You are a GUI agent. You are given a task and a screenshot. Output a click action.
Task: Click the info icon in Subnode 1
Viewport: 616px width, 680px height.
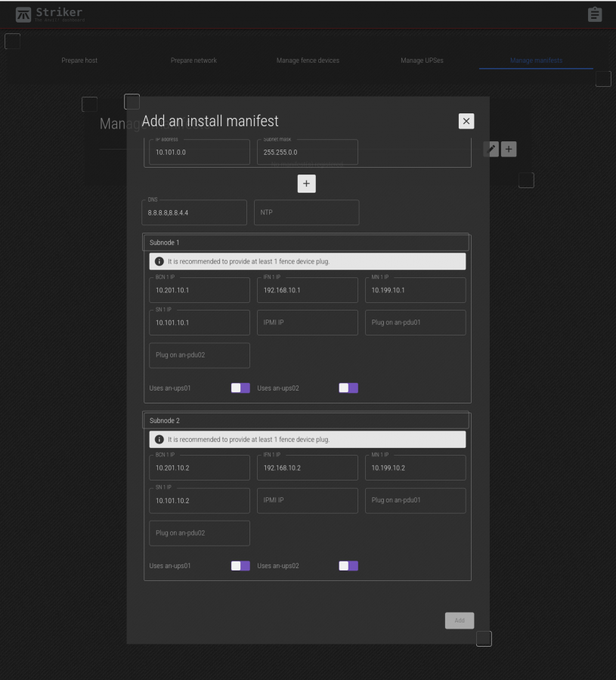point(159,261)
